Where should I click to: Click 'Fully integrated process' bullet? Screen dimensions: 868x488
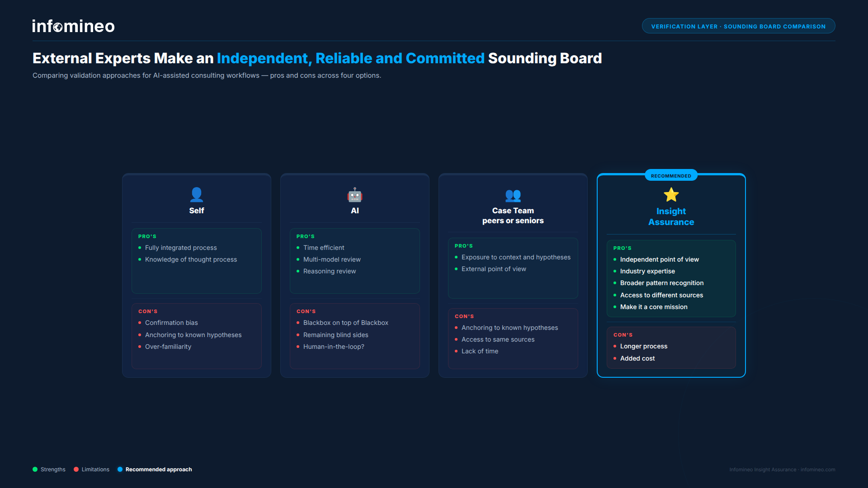(x=181, y=248)
